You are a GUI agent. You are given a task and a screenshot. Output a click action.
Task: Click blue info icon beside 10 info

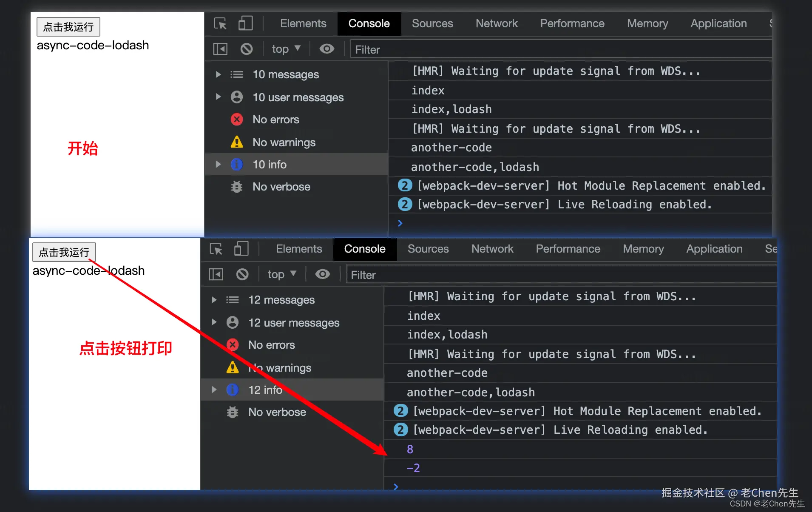click(237, 164)
